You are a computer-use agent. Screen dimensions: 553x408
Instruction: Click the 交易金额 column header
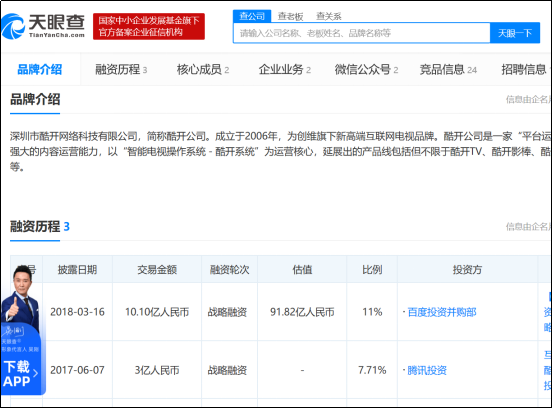(x=157, y=270)
